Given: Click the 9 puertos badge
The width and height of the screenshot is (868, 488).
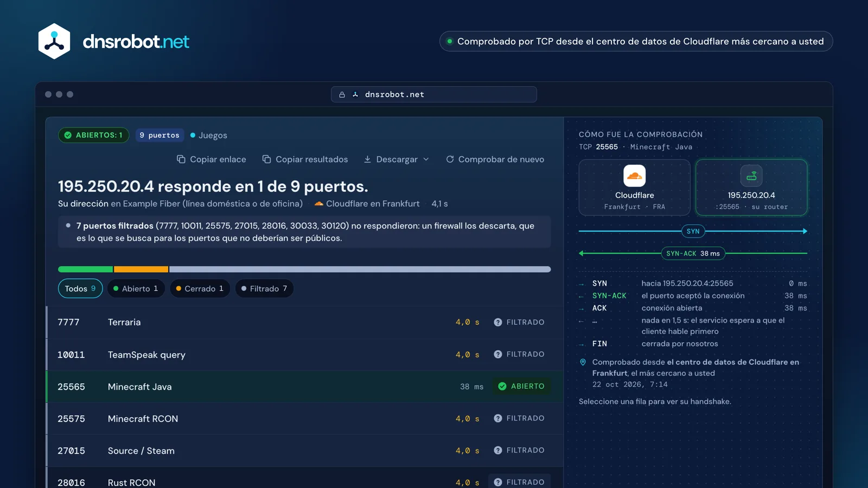Looking at the screenshot, I should pyautogui.click(x=159, y=135).
